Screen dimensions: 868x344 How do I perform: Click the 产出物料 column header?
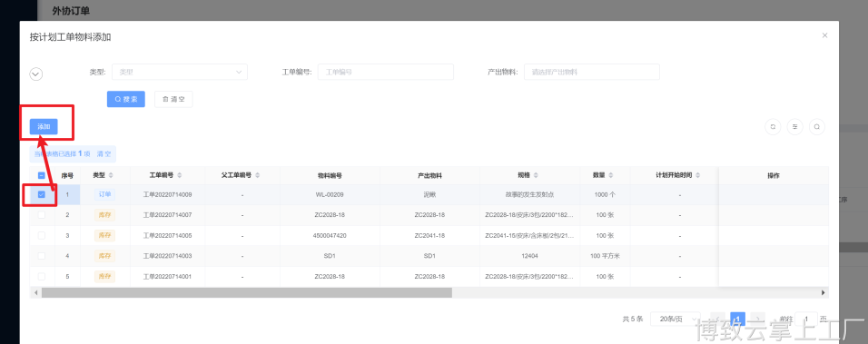point(429,175)
